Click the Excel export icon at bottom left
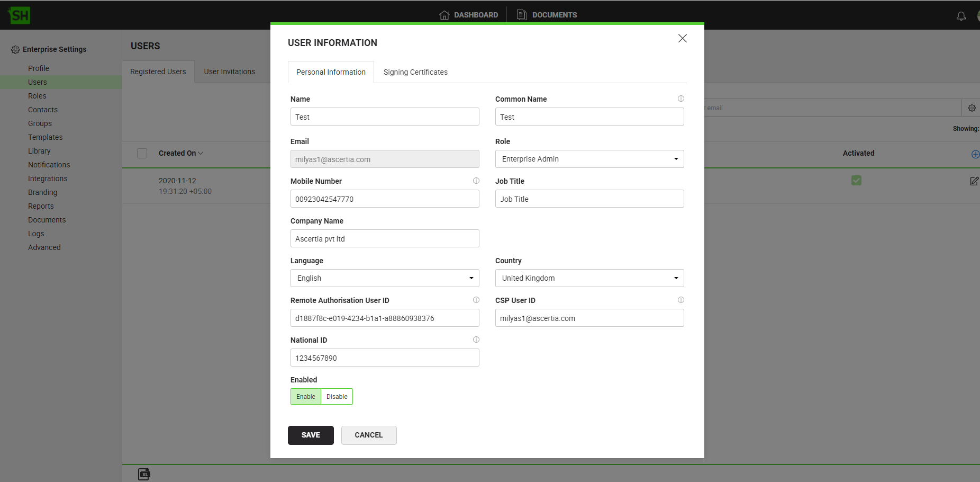The height and width of the screenshot is (482, 980). click(x=144, y=474)
